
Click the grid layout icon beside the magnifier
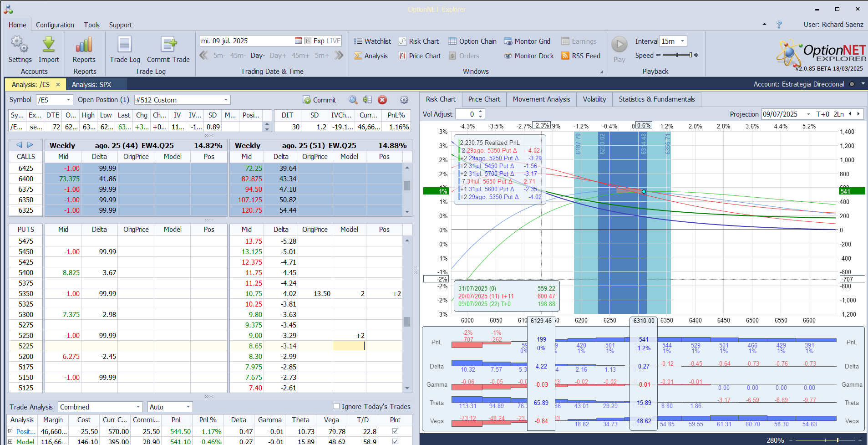click(x=367, y=100)
